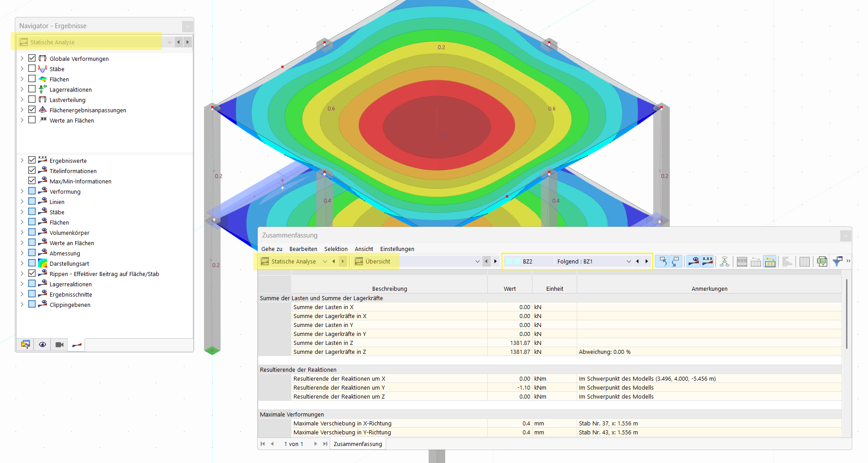
Task: Click the table vertical scrollbar
Action: pyautogui.click(x=847, y=314)
